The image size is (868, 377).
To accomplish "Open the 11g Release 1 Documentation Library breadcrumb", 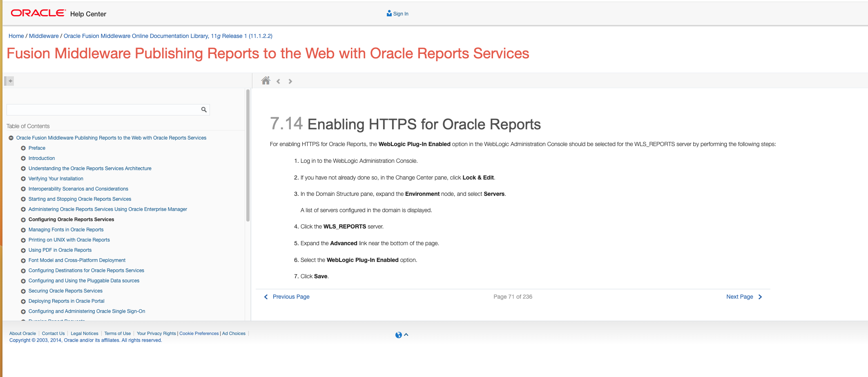I will (x=168, y=36).
